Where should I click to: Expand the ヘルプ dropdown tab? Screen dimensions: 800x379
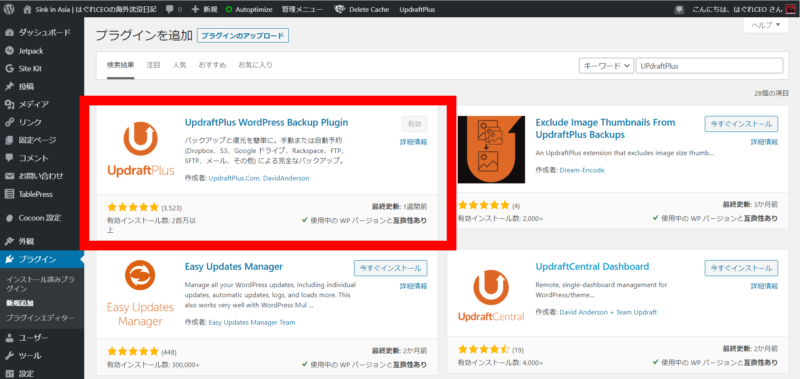coord(766,25)
